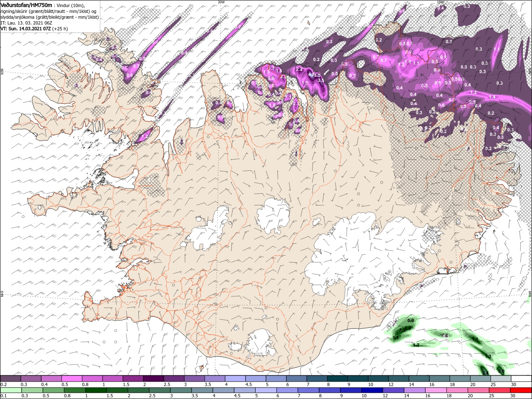Click the 'VT: Sun. 14.03.2021 07Z' valid time
The image size is (532, 399).
click(x=26, y=29)
